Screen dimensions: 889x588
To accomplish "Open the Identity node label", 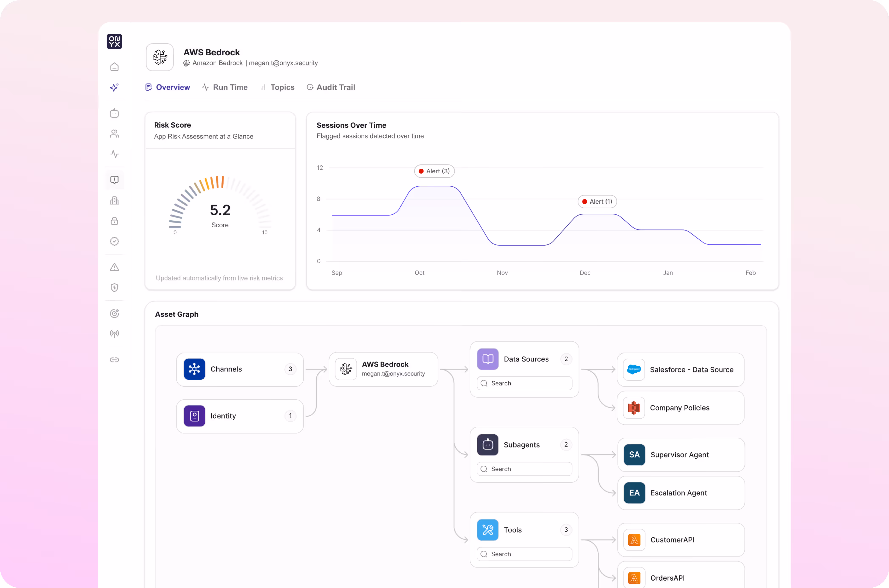I will pos(223,416).
